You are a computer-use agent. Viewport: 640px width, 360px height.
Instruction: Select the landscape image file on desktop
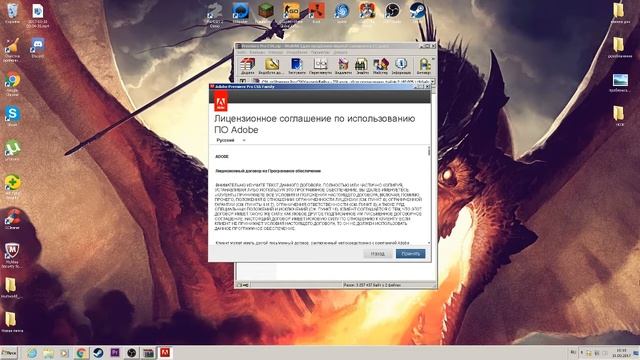[620, 83]
